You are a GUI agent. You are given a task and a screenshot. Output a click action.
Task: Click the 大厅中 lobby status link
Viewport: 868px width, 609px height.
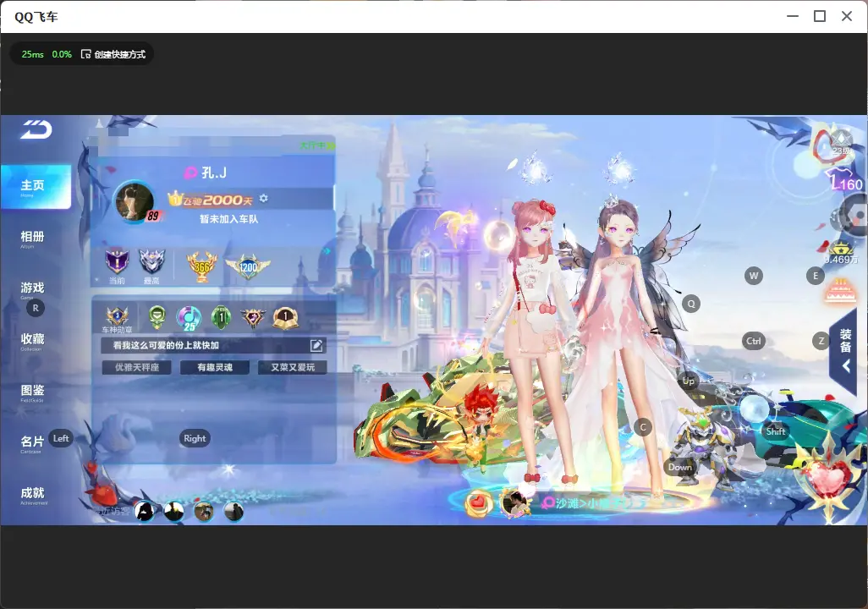click(317, 145)
